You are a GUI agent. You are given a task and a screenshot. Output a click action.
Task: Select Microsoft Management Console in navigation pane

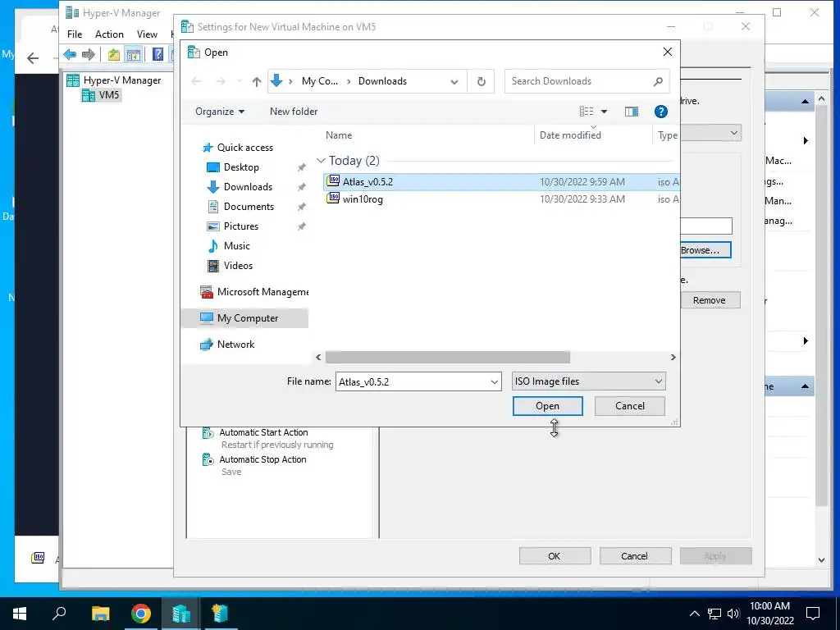(x=254, y=292)
